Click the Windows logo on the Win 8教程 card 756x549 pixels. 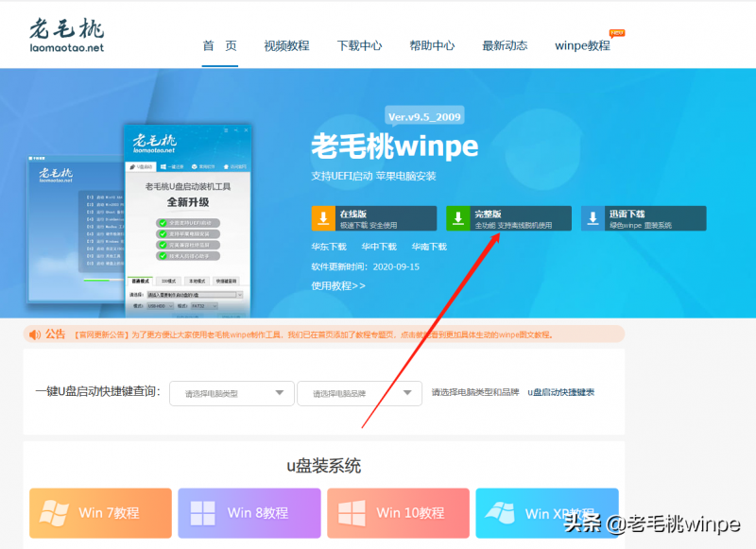204,512
